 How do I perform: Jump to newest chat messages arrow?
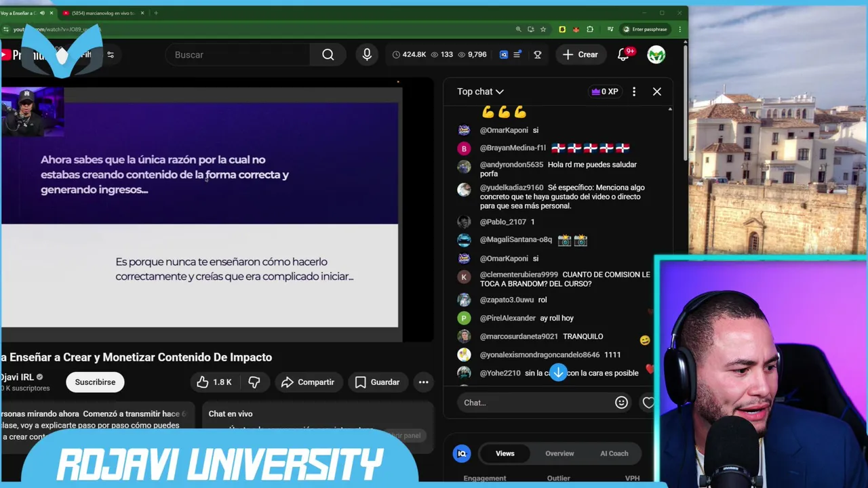[x=558, y=373]
